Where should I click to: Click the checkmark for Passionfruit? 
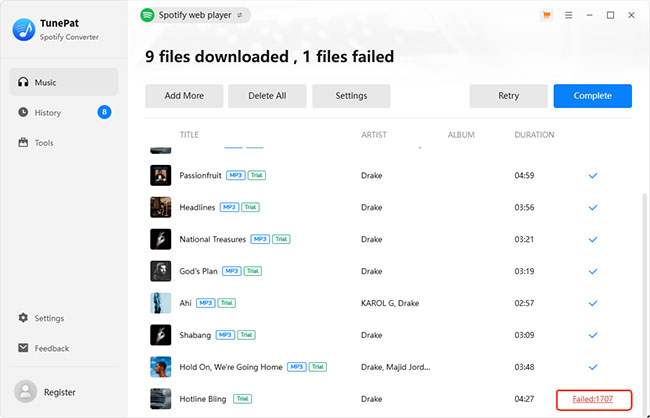[593, 175]
